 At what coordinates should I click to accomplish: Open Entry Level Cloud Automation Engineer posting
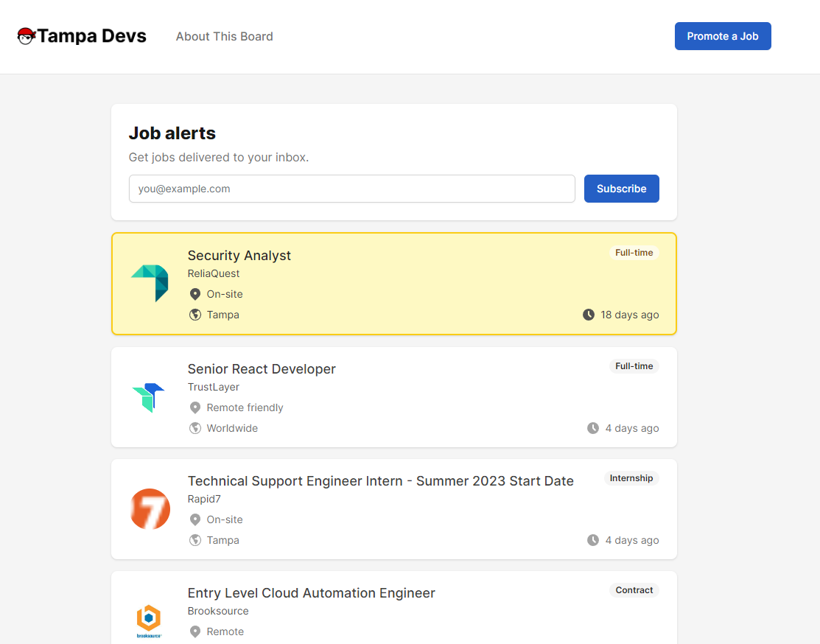pos(311,593)
